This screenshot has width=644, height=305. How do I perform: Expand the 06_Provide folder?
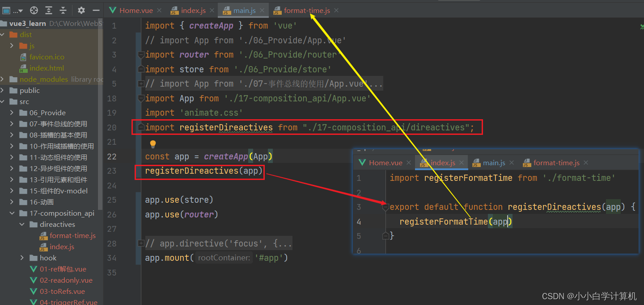click(13, 113)
